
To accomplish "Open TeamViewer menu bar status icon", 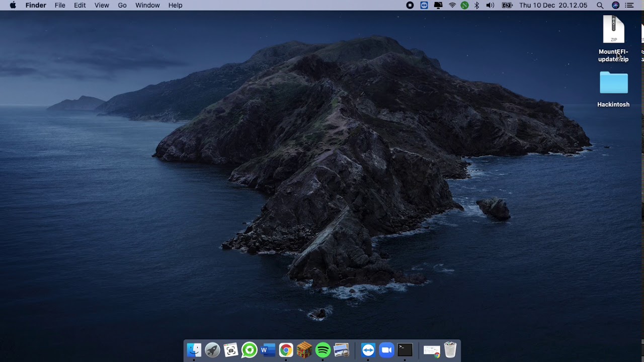I will [x=424, y=5].
